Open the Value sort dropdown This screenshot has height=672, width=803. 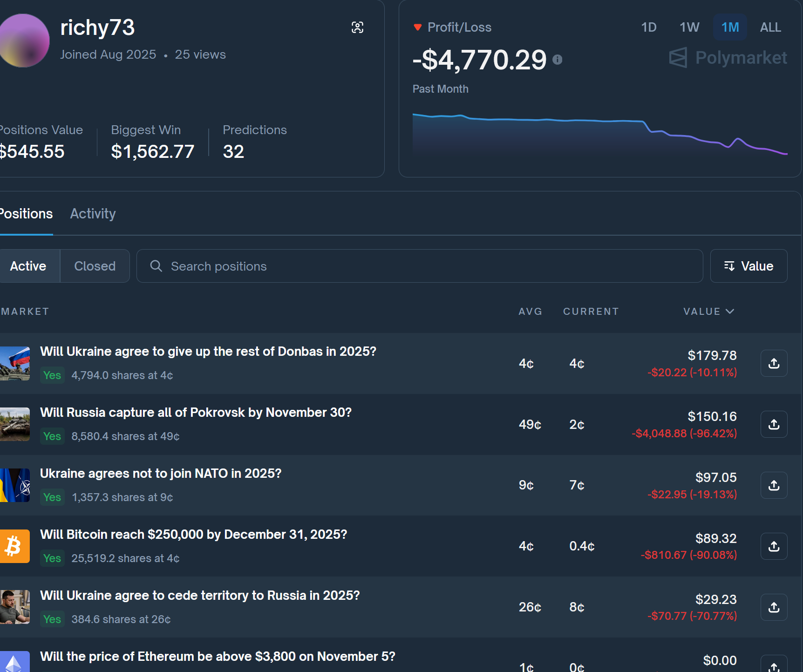[749, 266]
